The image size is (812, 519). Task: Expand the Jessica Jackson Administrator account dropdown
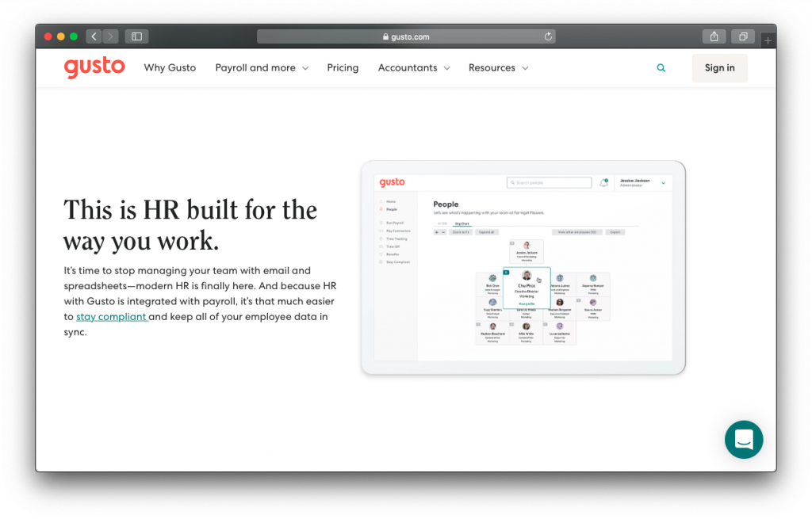tap(642, 183)
